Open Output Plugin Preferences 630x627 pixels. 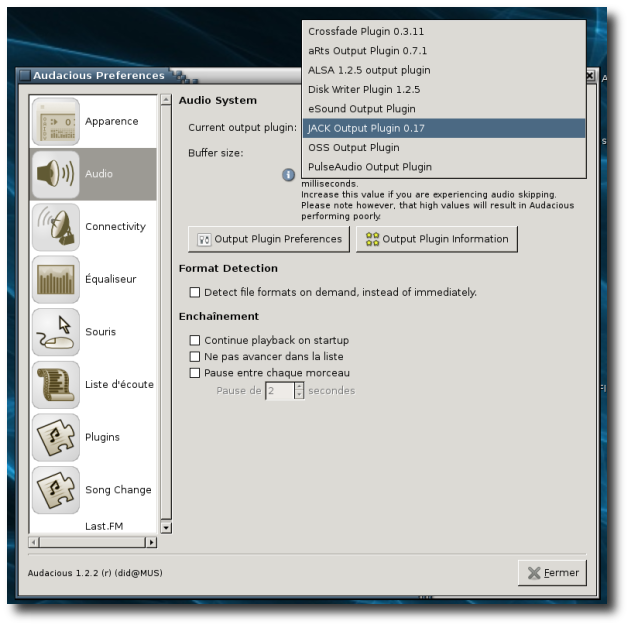(x=269, y=239)
